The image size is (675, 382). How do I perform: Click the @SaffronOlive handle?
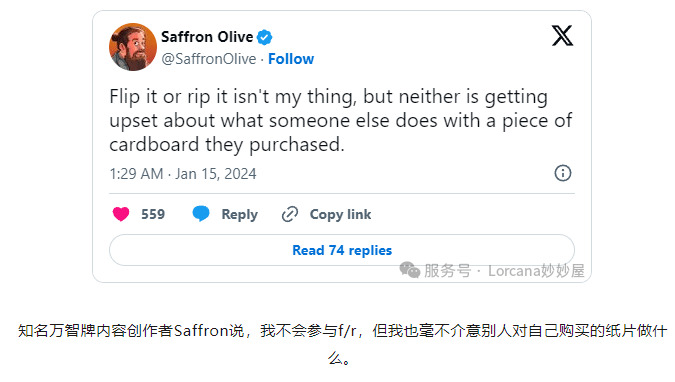pyautogui.click(x=209, y=59)
